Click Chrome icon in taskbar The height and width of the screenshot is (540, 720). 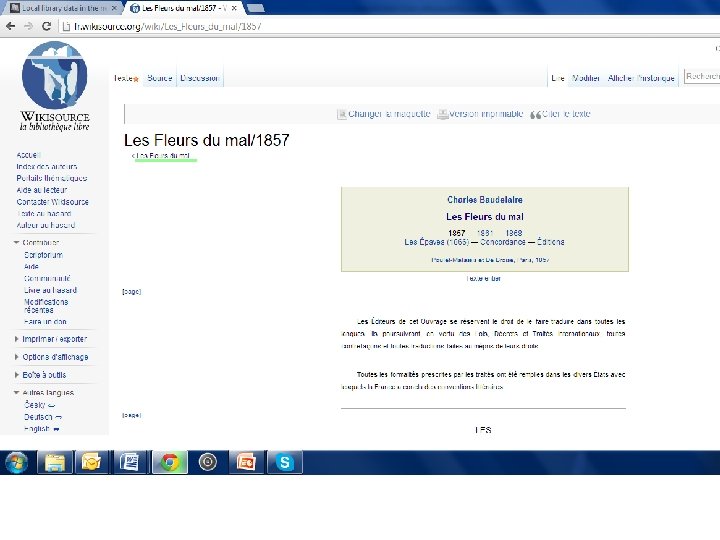coord(169,462)
